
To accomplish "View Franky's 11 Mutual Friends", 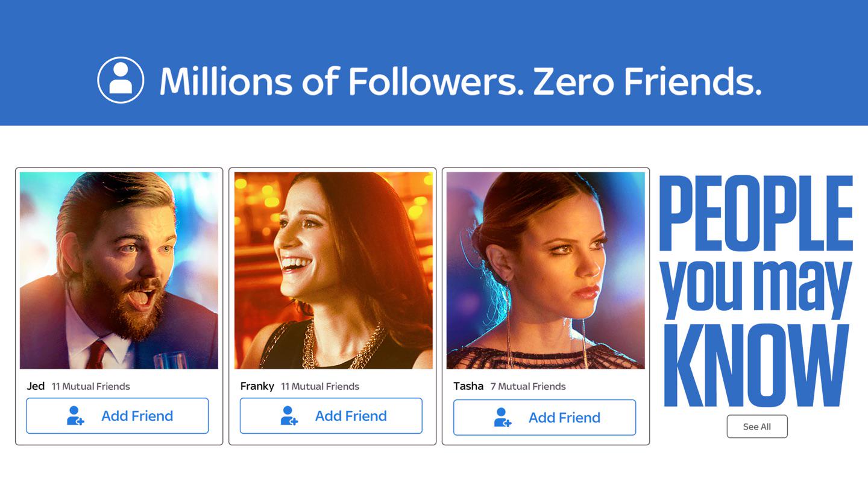I will [320, 387].
